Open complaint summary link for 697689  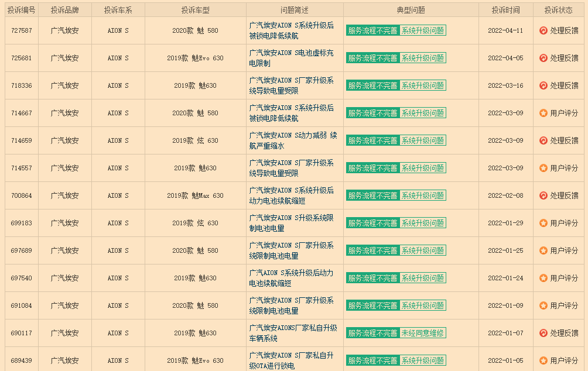click(292, 250)
